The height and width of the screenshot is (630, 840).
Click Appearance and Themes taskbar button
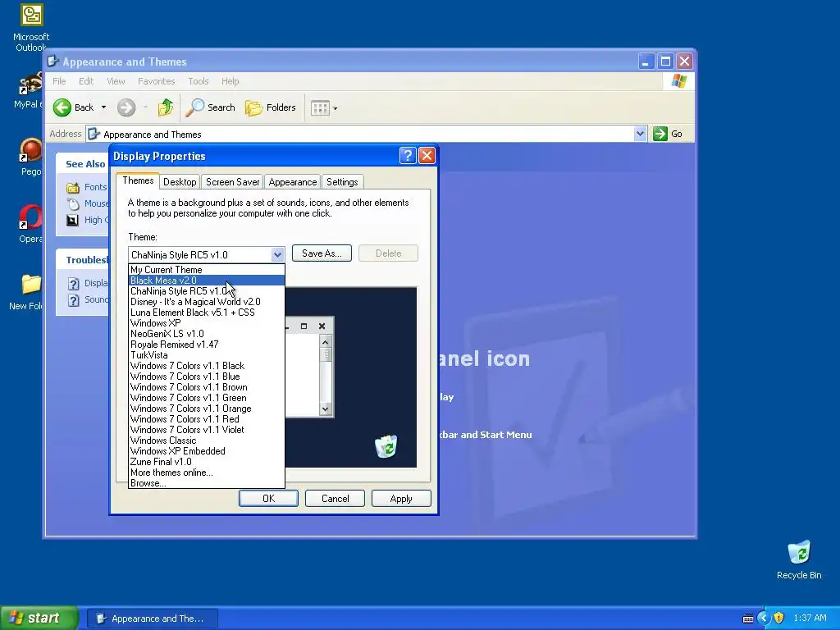(x=153, y=619)
